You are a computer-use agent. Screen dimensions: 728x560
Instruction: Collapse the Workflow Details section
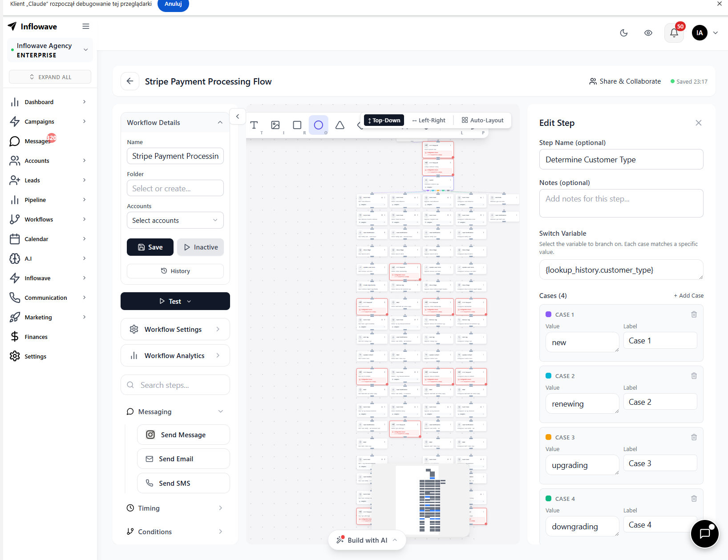coord(220,122)
